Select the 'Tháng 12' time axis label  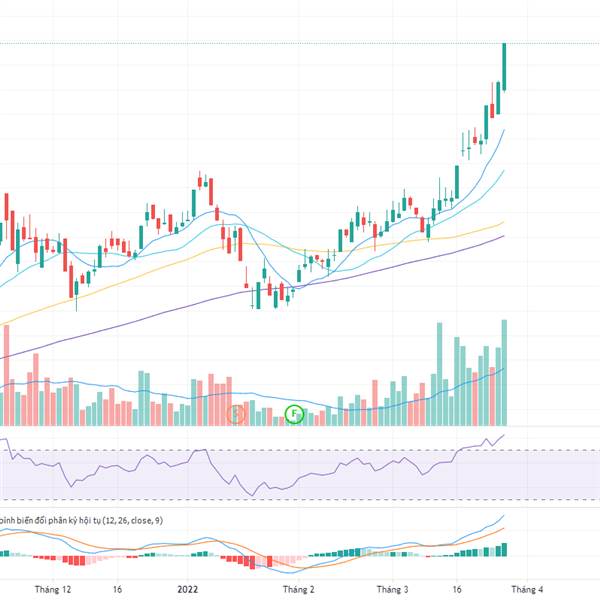(53, 589)
